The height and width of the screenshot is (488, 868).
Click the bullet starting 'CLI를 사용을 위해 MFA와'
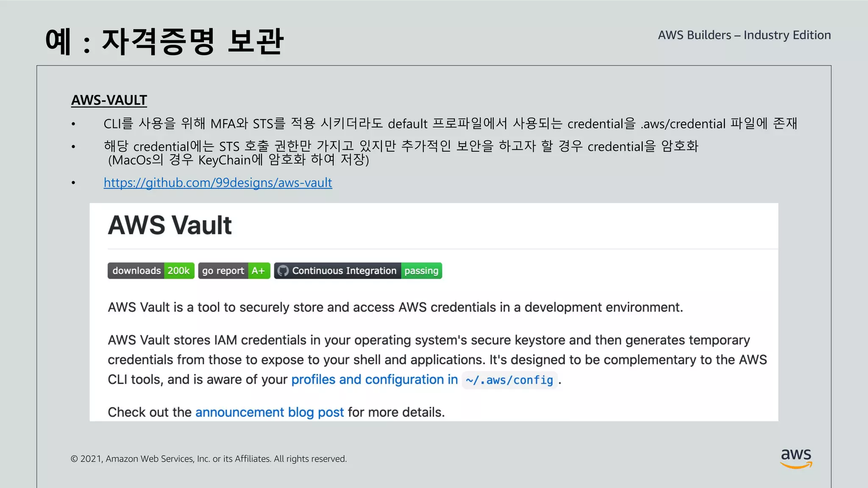pyautogui.click(x=450, y=123)
